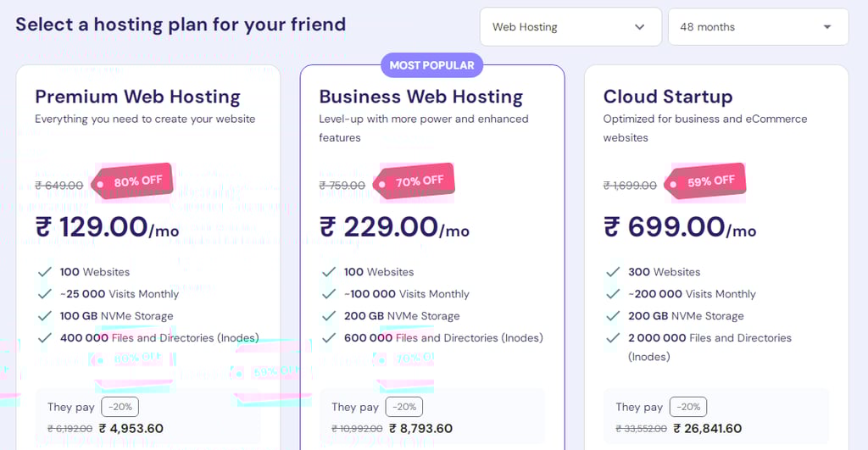The image size is (868, 450).
Task: Click checkmark beside Premium 100 Websites
Action: pos(45,272)
